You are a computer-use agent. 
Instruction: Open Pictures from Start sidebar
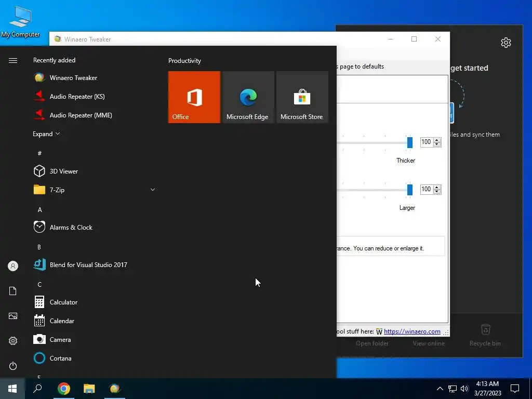click(x=13, y=316)
